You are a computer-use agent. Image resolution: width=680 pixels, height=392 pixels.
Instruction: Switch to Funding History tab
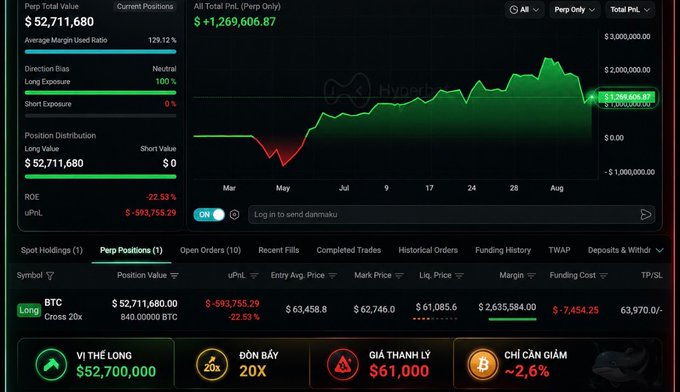point(503,250)
